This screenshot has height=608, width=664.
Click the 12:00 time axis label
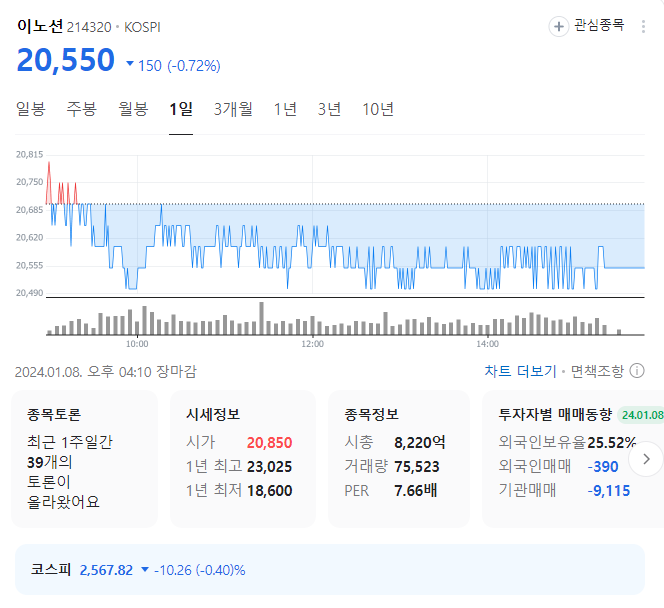pos(313,344)
